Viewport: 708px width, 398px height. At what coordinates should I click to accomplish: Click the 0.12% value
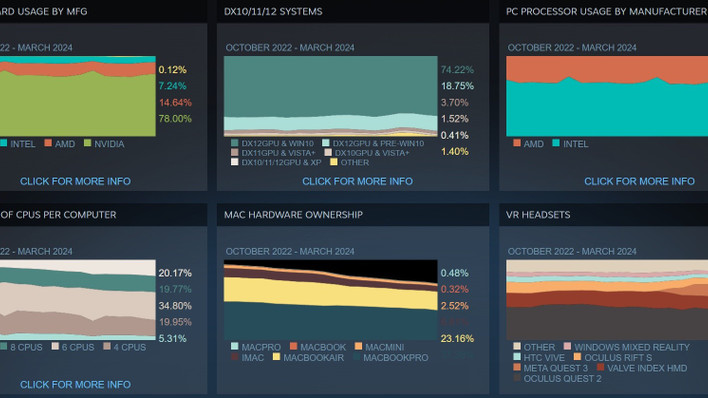(172, 70)
